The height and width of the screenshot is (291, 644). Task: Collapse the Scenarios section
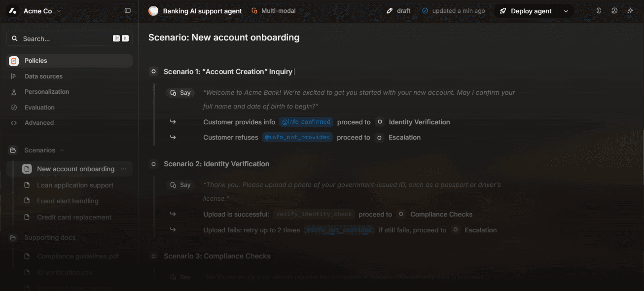point(62,150)
